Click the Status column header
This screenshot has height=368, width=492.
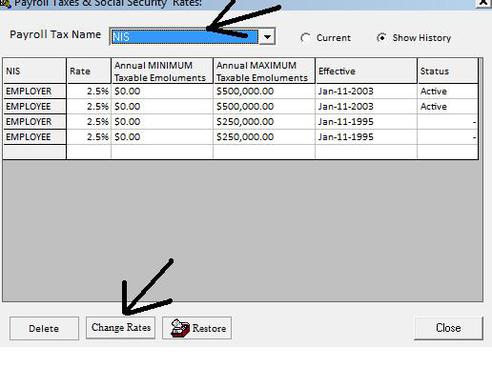448,71
